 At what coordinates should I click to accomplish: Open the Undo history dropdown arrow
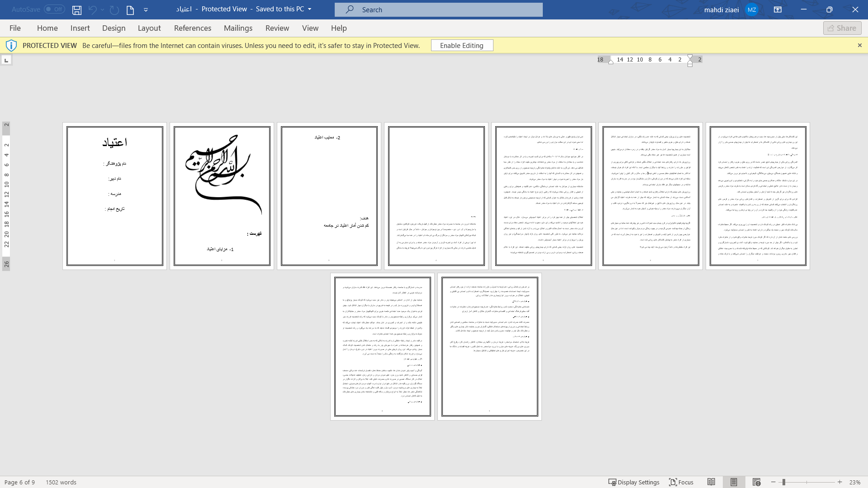click(x=103, y=9)
